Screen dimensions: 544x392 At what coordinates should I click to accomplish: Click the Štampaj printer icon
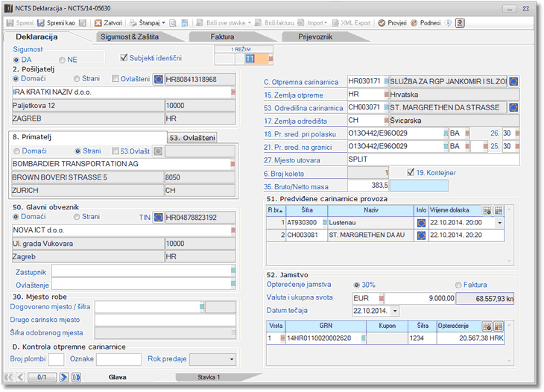[133, 23]
